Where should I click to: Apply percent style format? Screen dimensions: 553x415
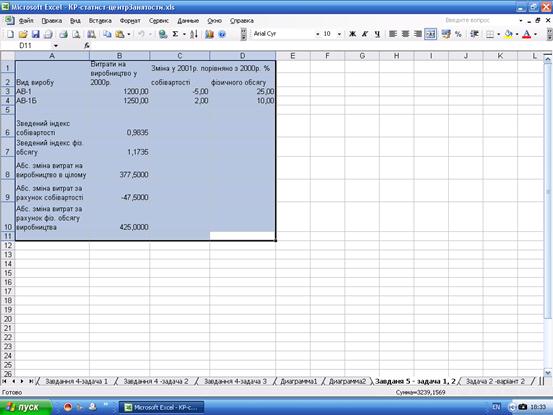pos(458,34)
